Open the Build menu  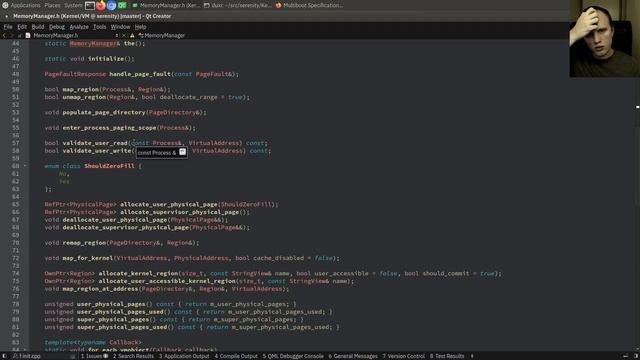pyautogui.click(x=38, y=27)
